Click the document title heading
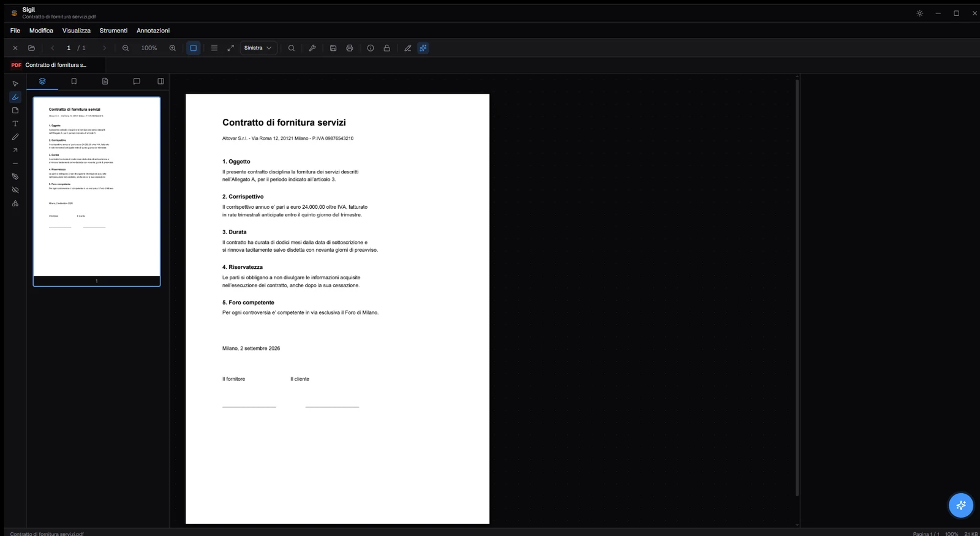 pos(284,123)
